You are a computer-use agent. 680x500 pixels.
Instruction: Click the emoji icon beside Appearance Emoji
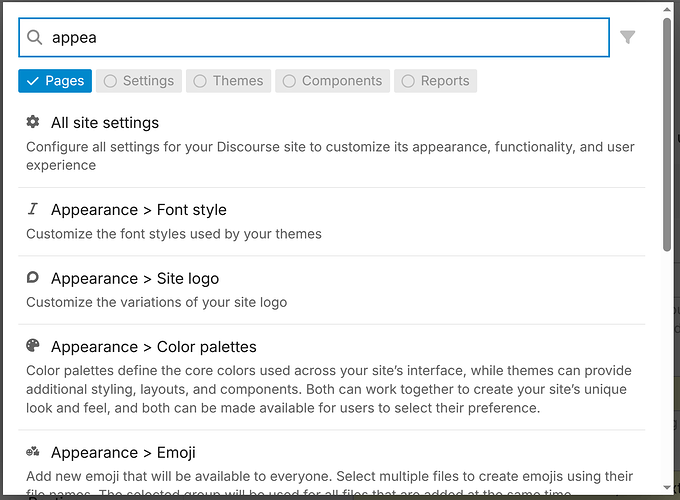coord(33,452)
